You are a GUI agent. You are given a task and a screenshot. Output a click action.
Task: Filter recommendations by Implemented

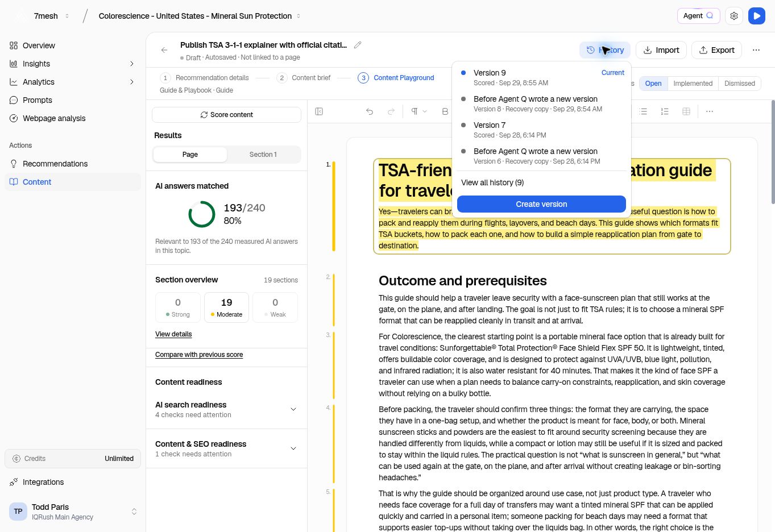693,84
